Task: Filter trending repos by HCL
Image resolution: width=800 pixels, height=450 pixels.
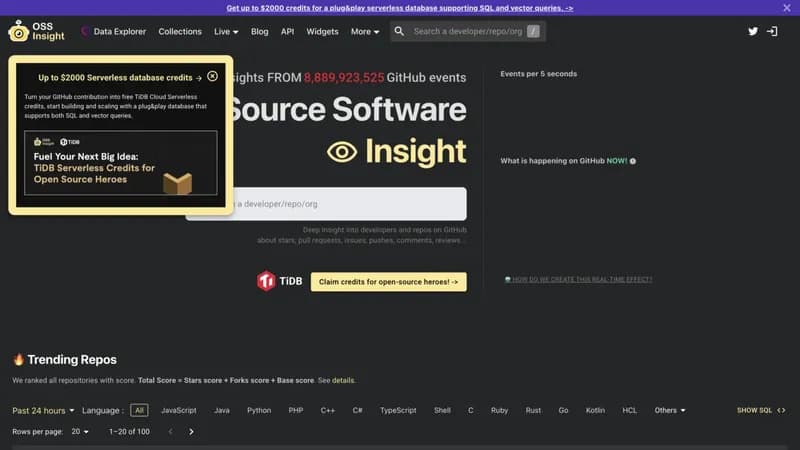Action: (630, 410)
